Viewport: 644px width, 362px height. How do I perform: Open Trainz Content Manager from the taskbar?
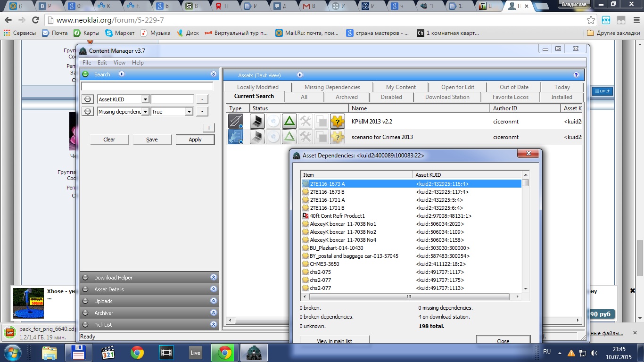(255, 353)
